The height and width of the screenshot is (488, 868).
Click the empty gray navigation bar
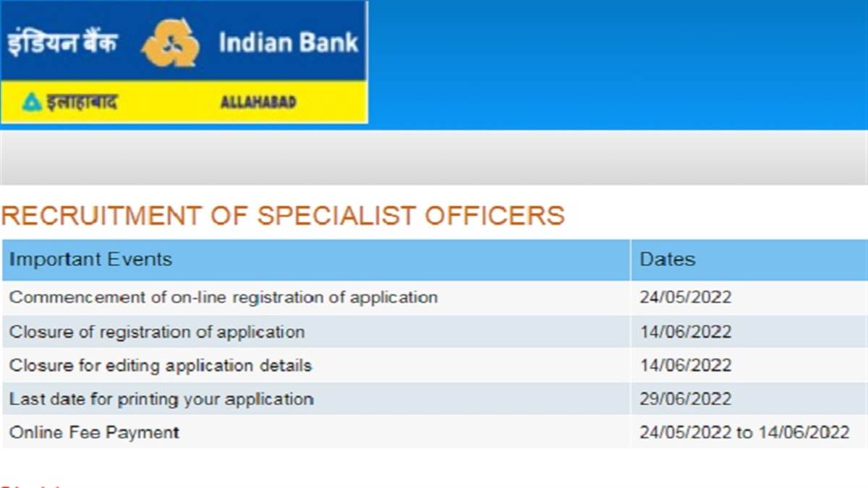[434, 158]
